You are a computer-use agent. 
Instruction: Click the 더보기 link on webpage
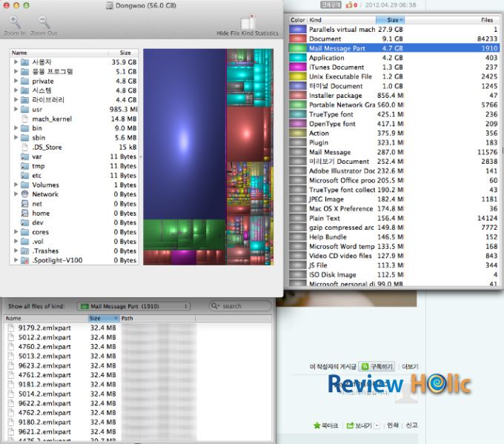410,366
